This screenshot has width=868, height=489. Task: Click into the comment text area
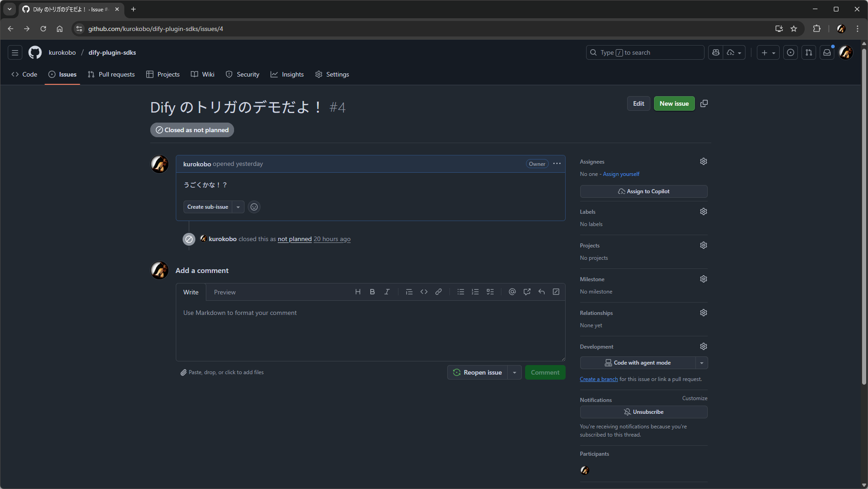tap(370, 330)
